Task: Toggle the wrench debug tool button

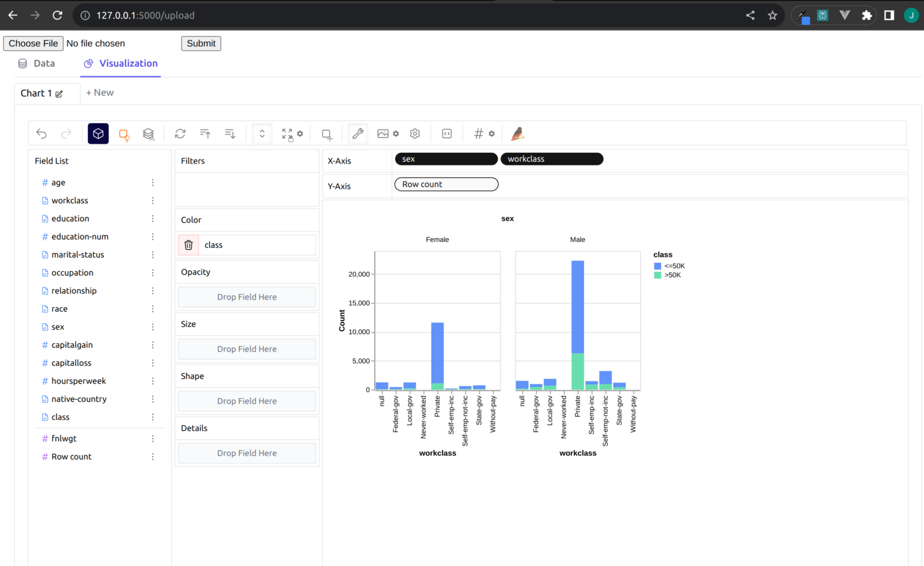Action: click(358, 134)
